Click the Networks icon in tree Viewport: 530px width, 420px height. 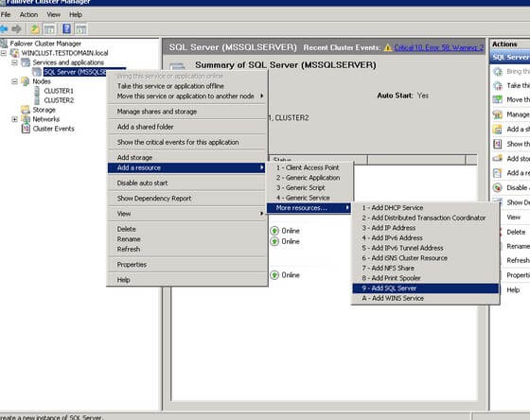26,119
